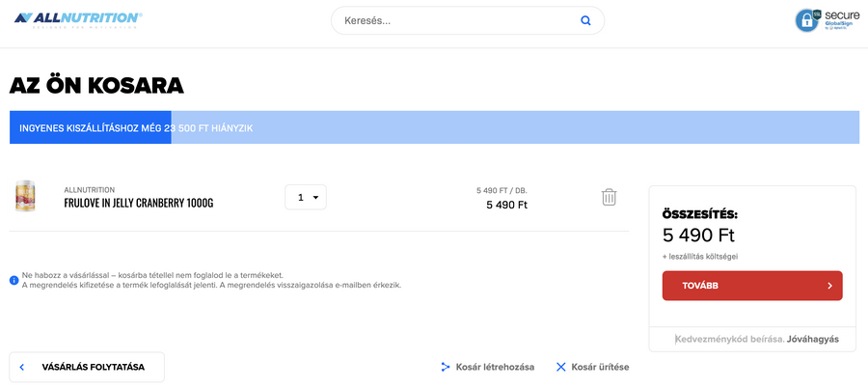Click the Kedvezménykód beírása field
Viewport: 868px width, 388px height.
729,339
